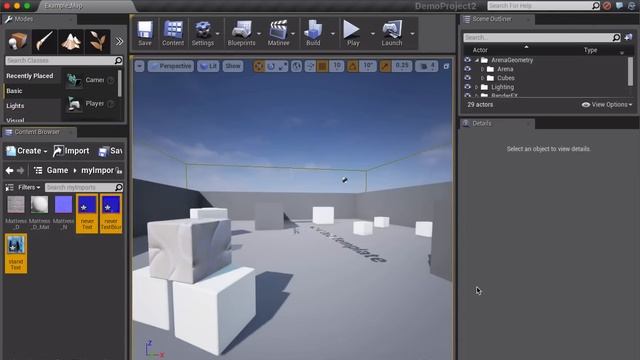This screenshot has height=360, width=640.
Task: Click the Create button
Action: click(x=27, y=151)
